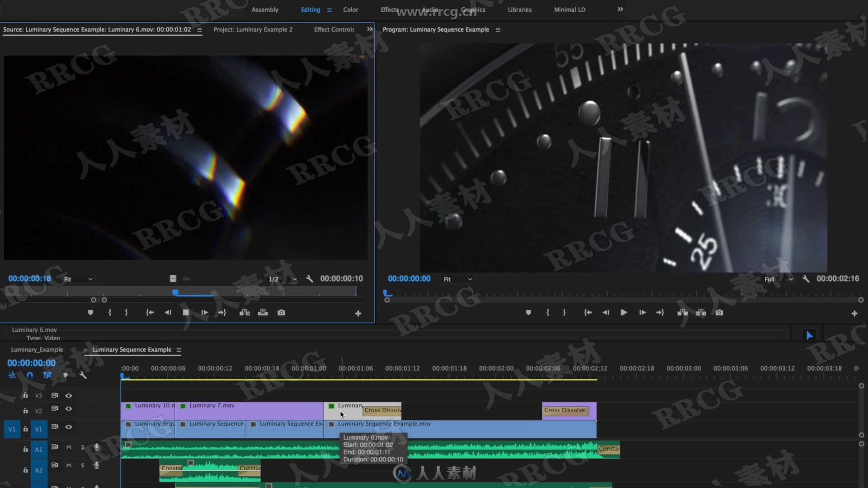
Task: Toggle Linked Selection in timeline
Action: pos(47,375)
